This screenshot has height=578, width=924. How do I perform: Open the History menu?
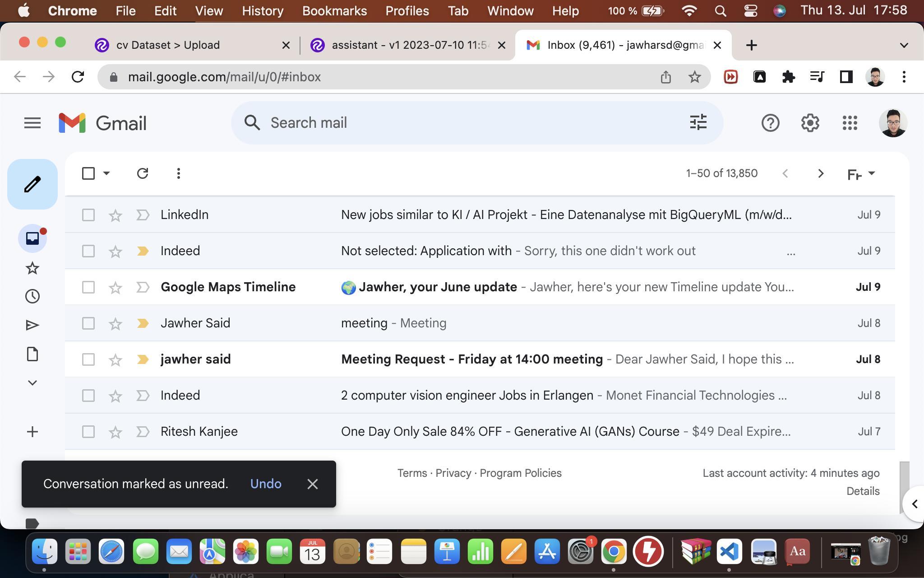(263, 10)
